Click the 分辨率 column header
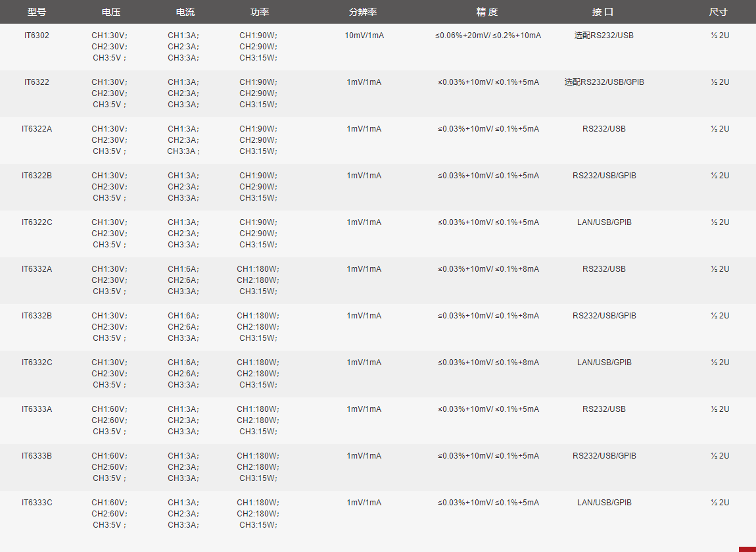Viewport: 756px width, 552px height. (x=363, y=13)
